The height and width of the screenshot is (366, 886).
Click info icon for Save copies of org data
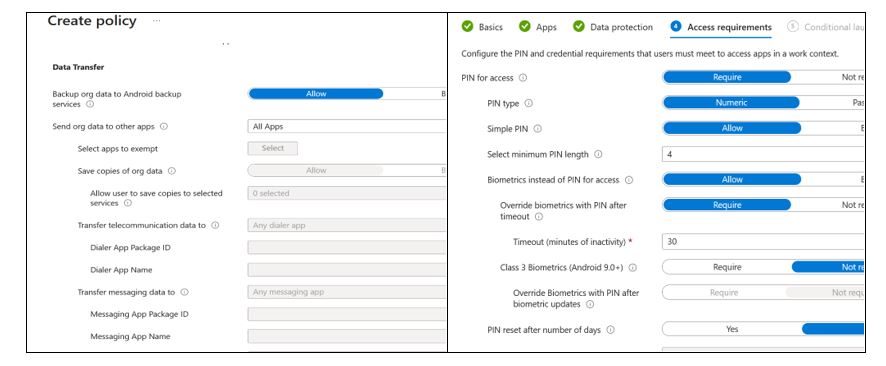(x=172, y=171)
